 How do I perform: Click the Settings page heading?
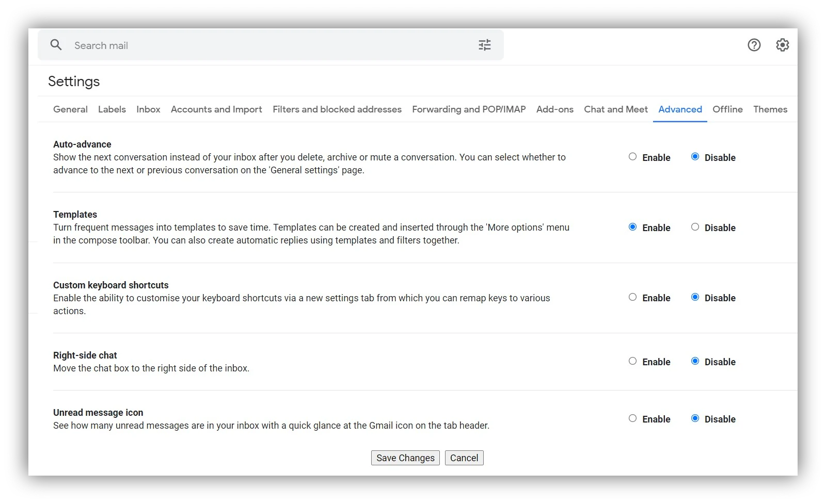point(74,82)
